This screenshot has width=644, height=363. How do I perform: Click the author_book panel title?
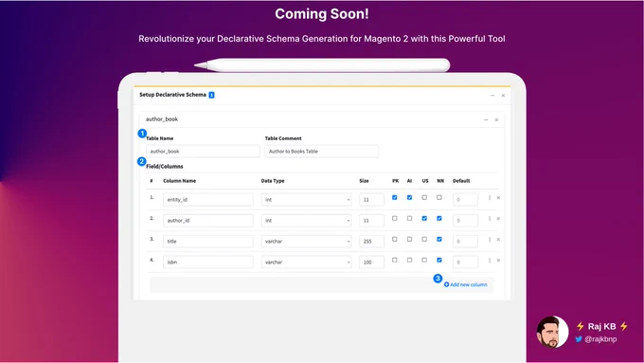pos(162,119)
